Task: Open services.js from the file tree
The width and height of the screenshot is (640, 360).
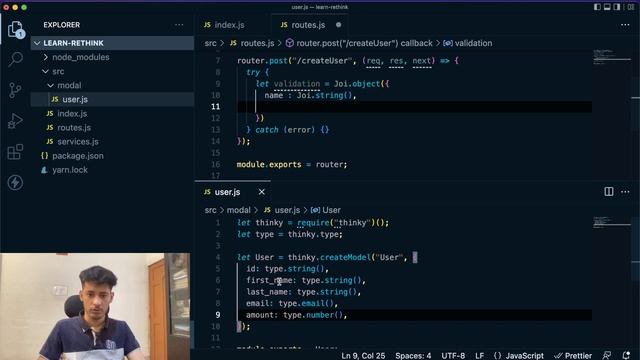Action: (x=112, y=142)
